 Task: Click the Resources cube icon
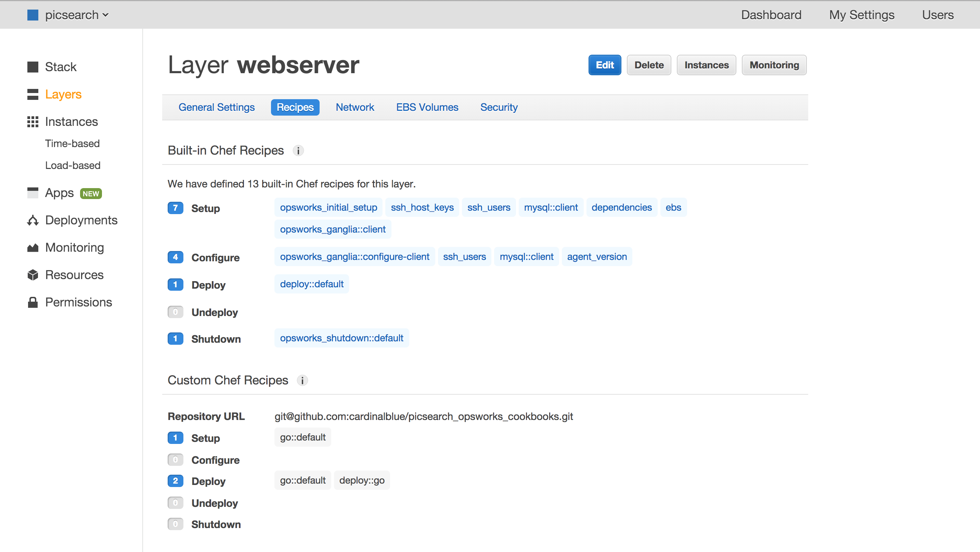[x=33, y=275]
